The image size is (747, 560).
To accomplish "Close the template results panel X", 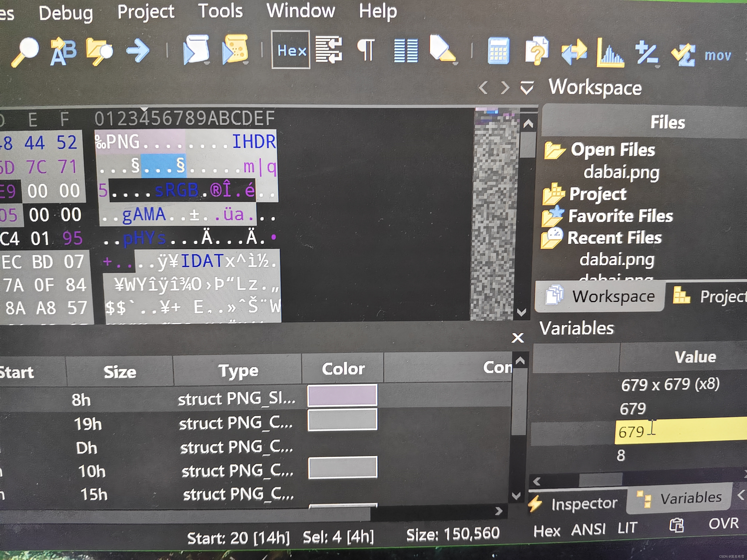I will [x=517, y=338].
